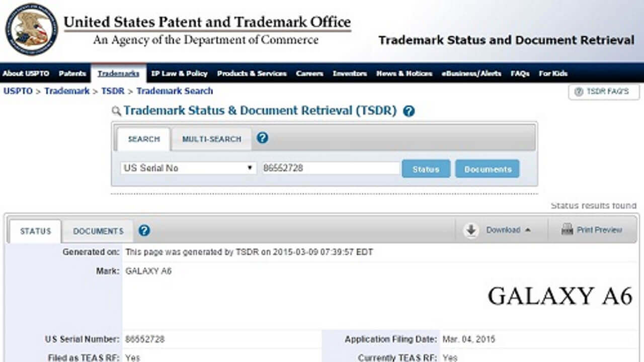Click help icon beside Multi-Search tab
This screenshot has height=362, width=644.
(x=262, y=138)
